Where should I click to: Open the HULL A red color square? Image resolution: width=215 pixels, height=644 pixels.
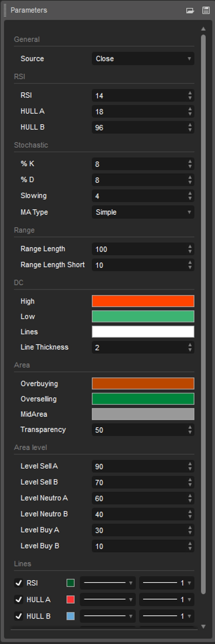click(71, 599)
